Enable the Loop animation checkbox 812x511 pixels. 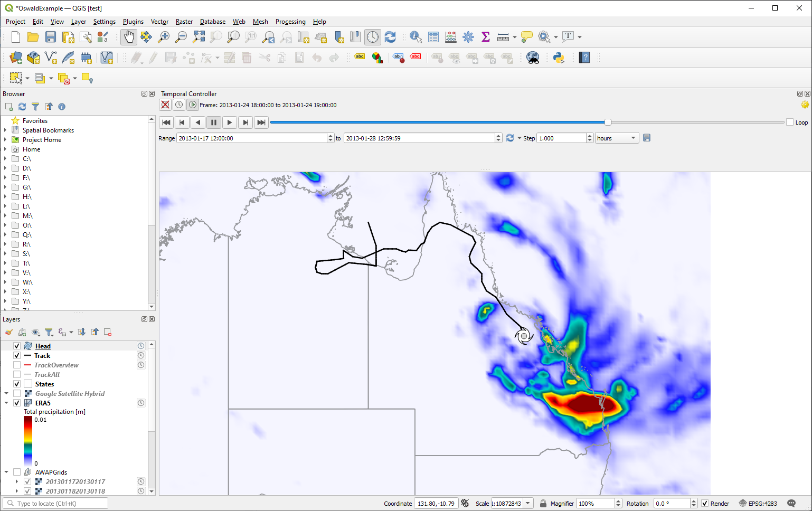pos(790,122)
